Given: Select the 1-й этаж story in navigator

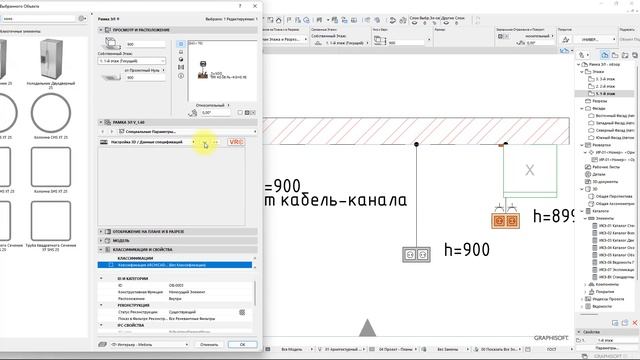Looking at the screenshot, I should 604,93.
